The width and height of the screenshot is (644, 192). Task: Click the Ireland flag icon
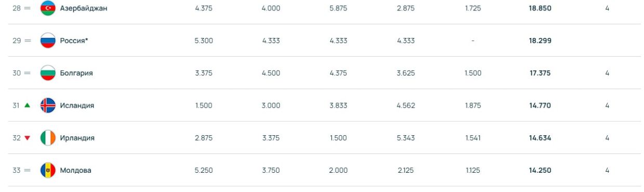(48, 138)
